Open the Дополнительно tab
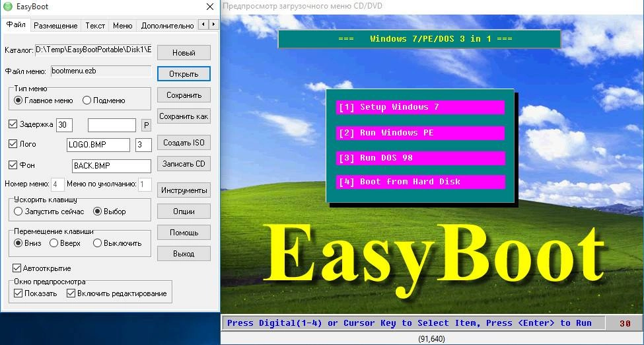Screen dimensions: 644x345 coord(167,26)
